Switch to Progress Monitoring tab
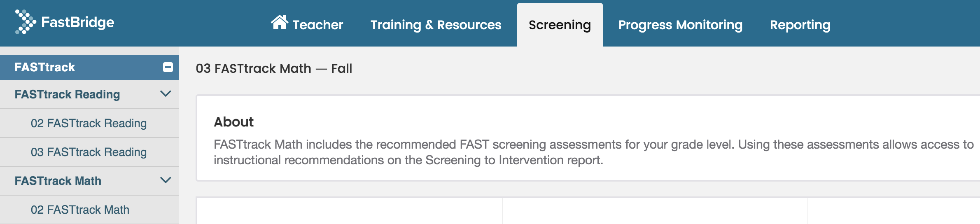Image resolution: width=980 pixels, height=224 pixels. (x=681, y=25)
